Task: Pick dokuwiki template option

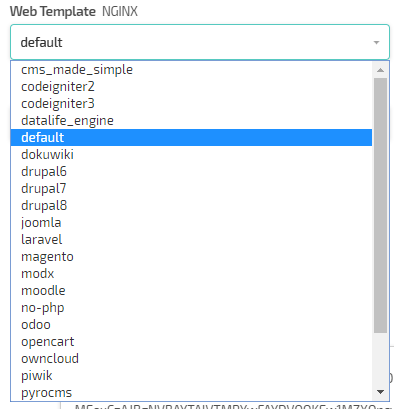Action: (191, 155)
